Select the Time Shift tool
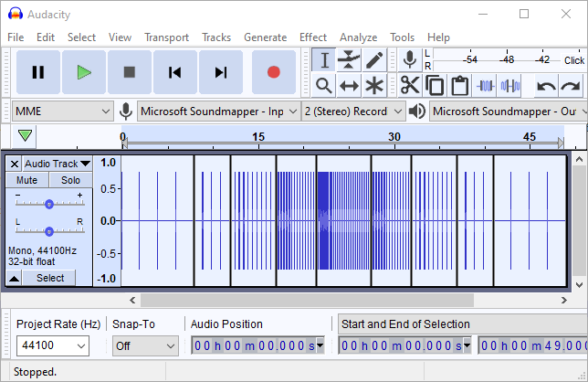This screenshot has width=588, height=382. pyautogui.click(x=349, y=86)
